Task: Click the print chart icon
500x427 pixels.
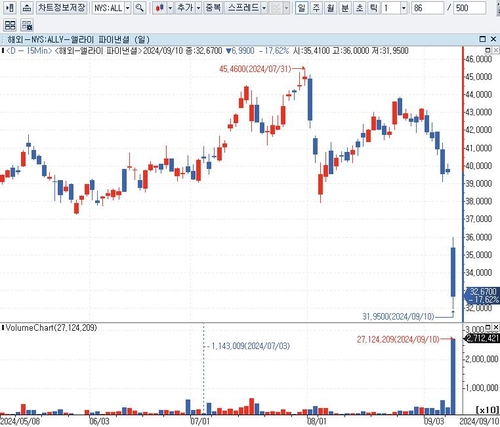Action: [x=27, y=8]
